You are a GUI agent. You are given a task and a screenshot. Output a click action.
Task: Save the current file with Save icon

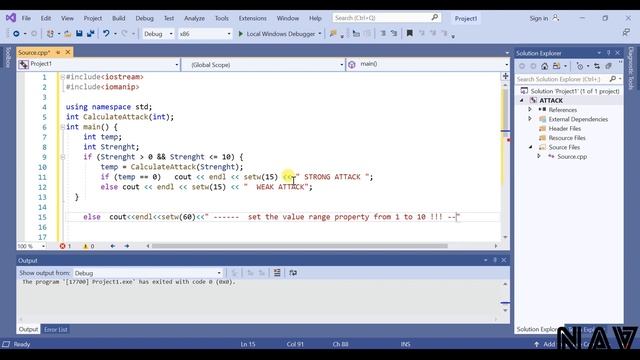(79, 34)
